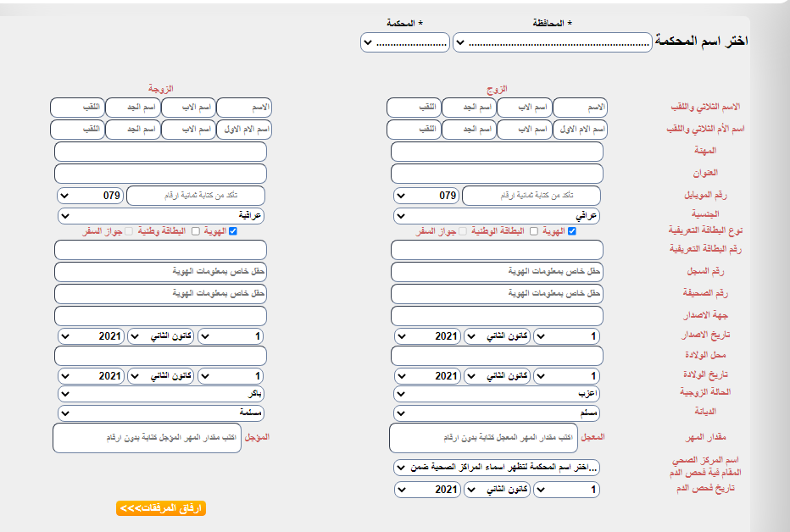Click the مقدار المهر row label

point(705,437)
